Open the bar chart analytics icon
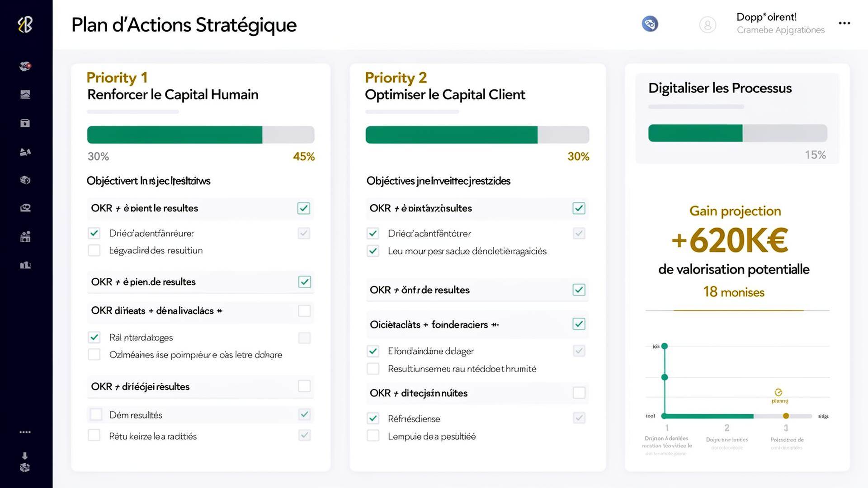 coord(25,265)
